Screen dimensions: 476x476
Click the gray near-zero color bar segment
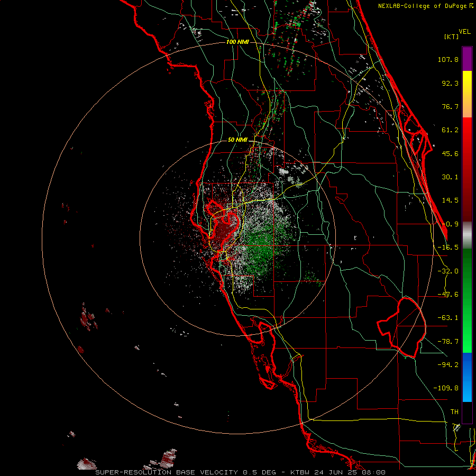click(467, 235)
